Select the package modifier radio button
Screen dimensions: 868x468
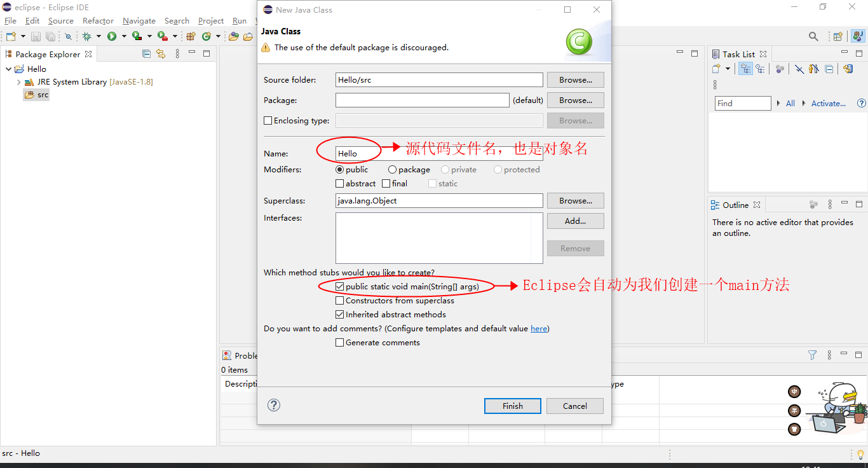click(x=392, y=170)
